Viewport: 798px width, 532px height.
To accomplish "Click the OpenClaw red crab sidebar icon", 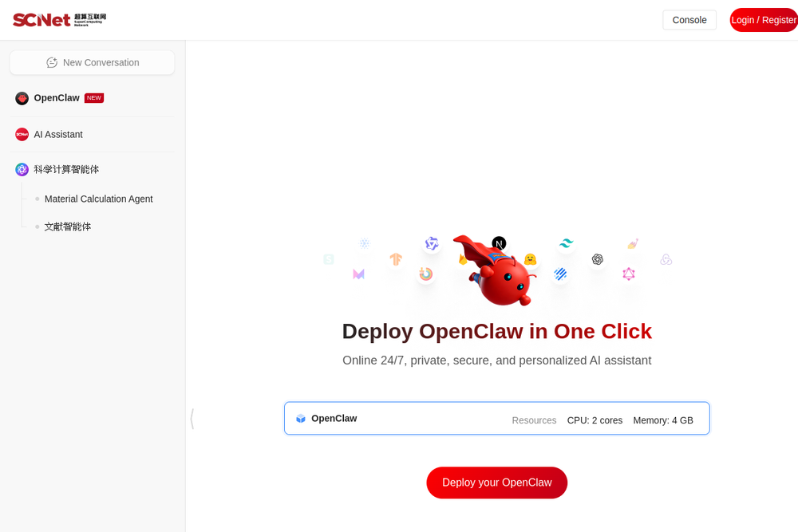I will pos(22,98).
